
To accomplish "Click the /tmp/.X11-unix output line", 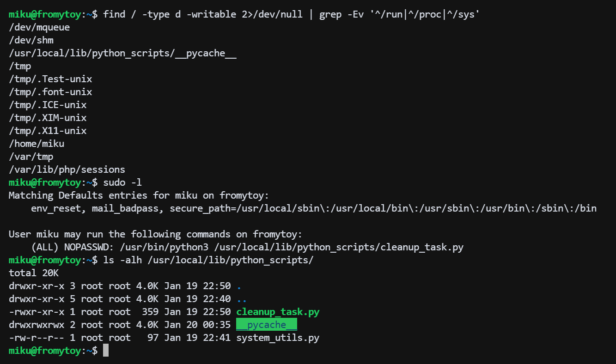I will pyautogui.click(x=48, y=131).
